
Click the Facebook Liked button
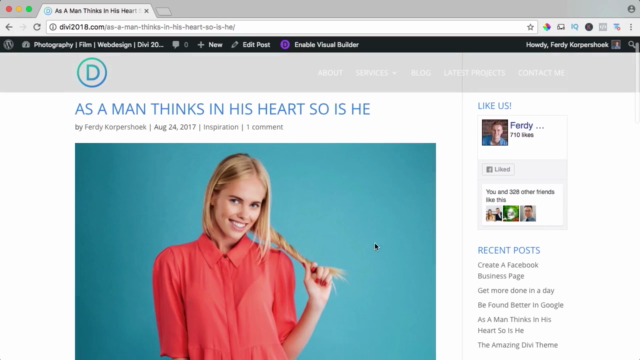coord(498,169)
